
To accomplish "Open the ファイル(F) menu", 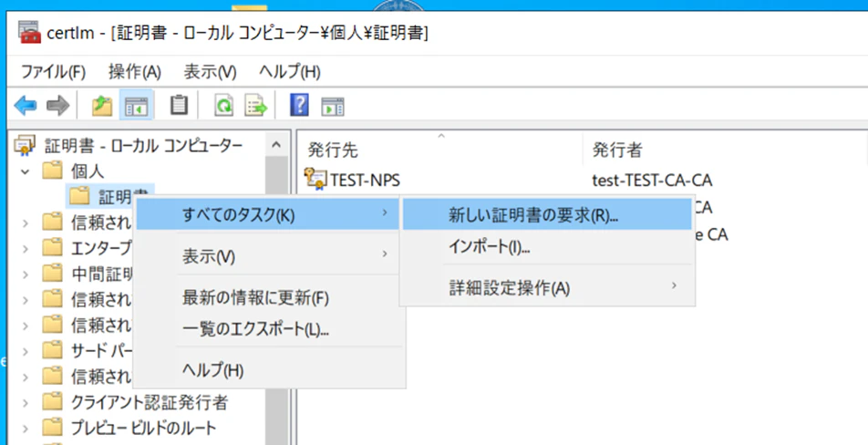I will tap(53, 72).
